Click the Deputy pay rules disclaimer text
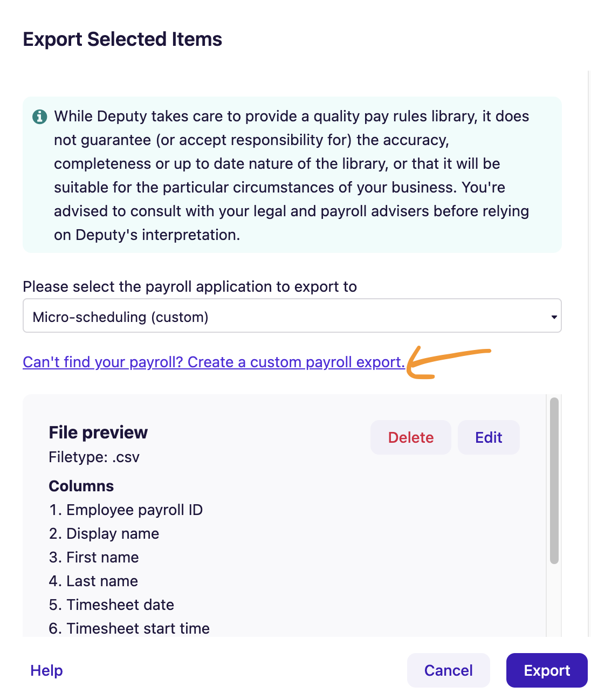This screenshot has width=591, height=700. [x=292, y=175]
